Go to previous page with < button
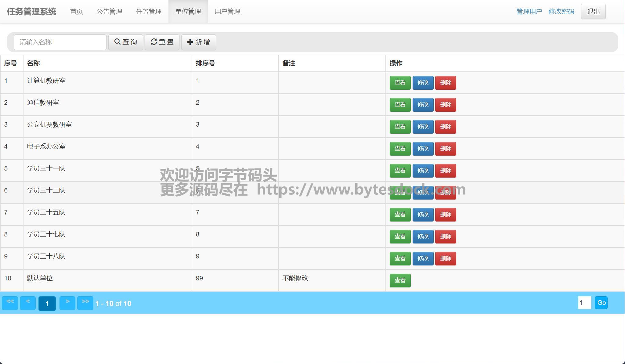Image resolution: width=625 pixels, height=364 pixels. tap(28, 303)
